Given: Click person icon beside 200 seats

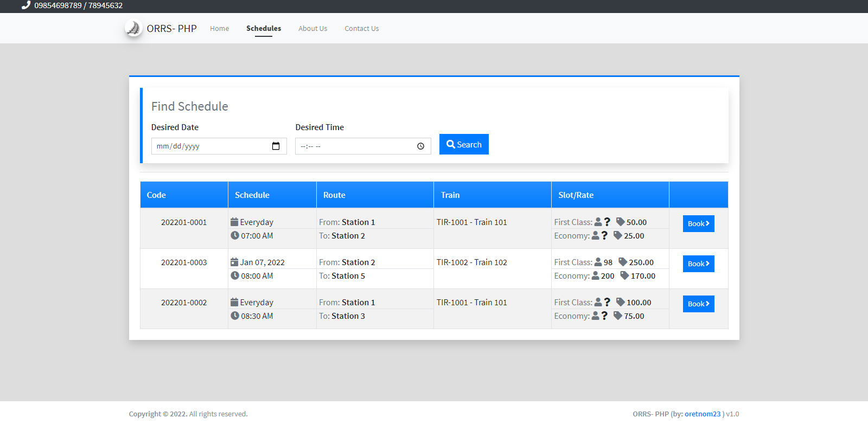Looking at the screenshot, I should (596, 275).
